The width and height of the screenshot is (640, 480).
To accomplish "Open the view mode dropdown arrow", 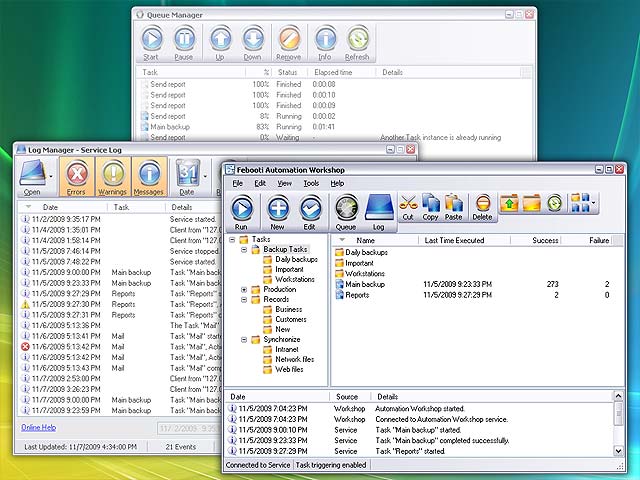I will pos(596,204).
